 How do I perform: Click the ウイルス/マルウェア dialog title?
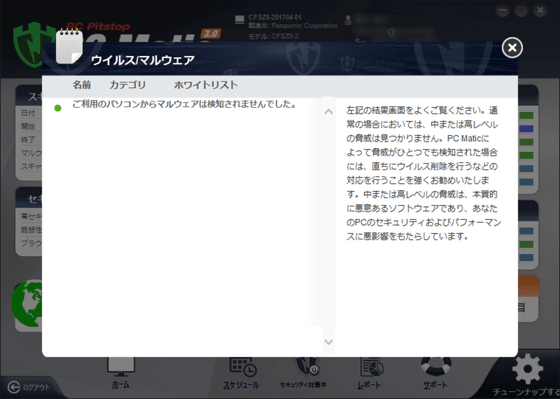143,60
